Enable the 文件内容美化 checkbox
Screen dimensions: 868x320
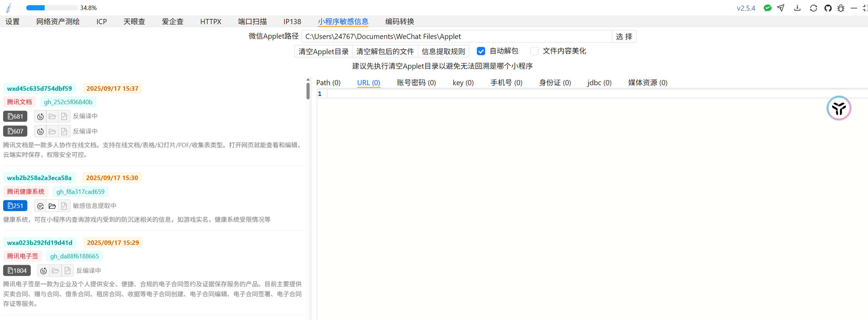tap(534, 51)
